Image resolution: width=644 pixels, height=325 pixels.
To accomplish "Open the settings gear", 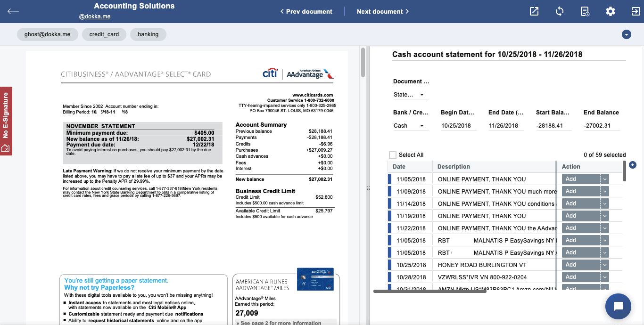I will [x=610, y=11].
